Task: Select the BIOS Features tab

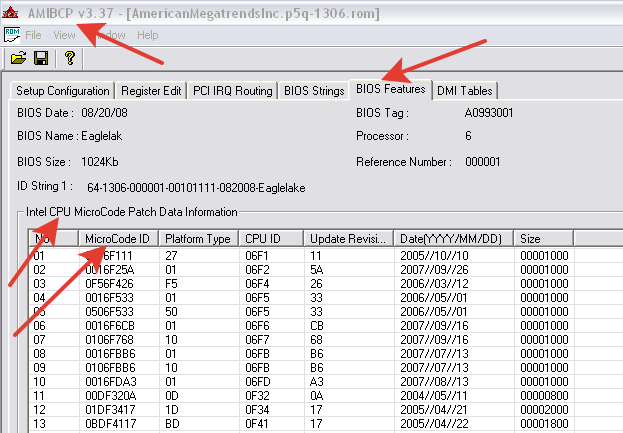Action: [391, 89]
